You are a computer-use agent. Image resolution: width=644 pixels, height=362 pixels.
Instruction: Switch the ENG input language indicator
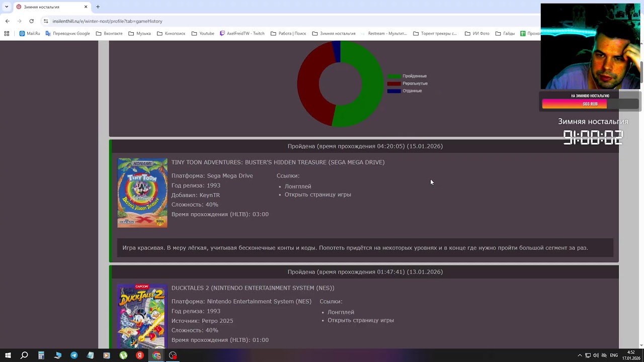tap(614, 355)
